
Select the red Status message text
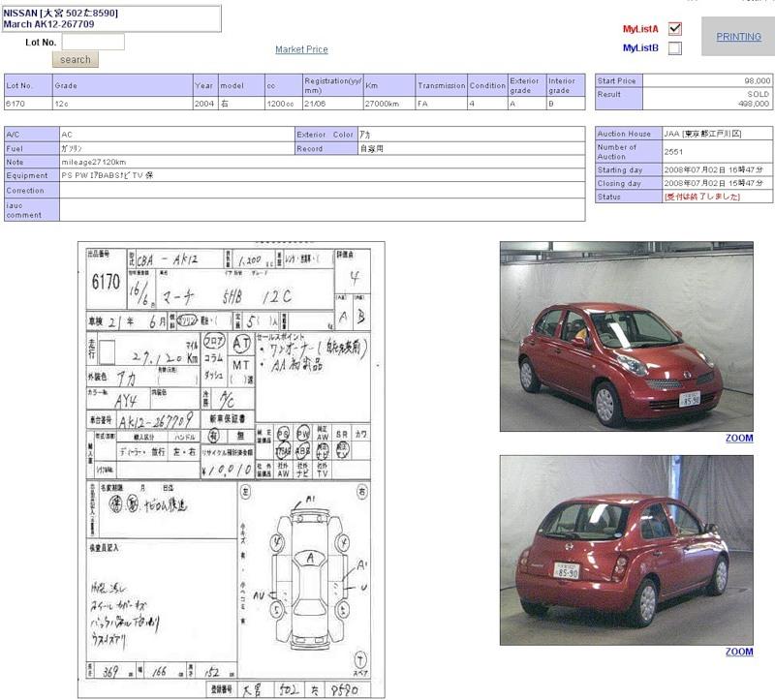coord(701,197)
